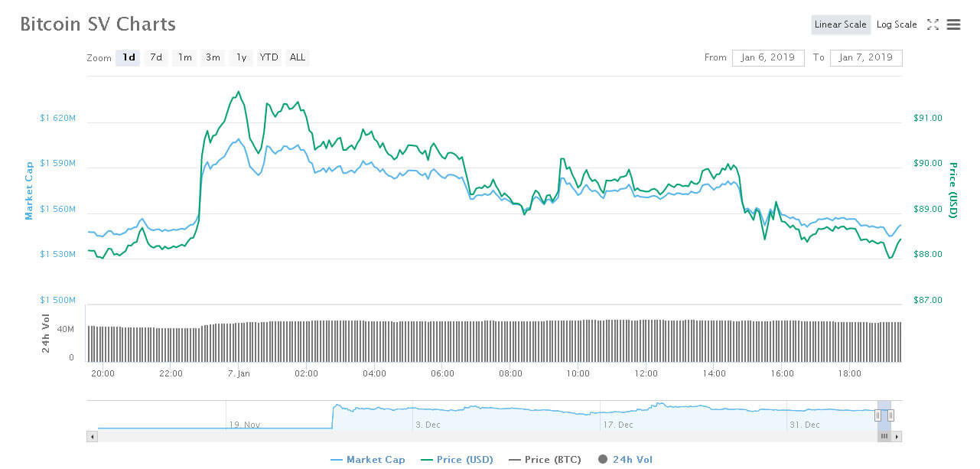Grab the navigator left range handle
Viewport: 980px width, 469px height.
[x=877, y=415]
